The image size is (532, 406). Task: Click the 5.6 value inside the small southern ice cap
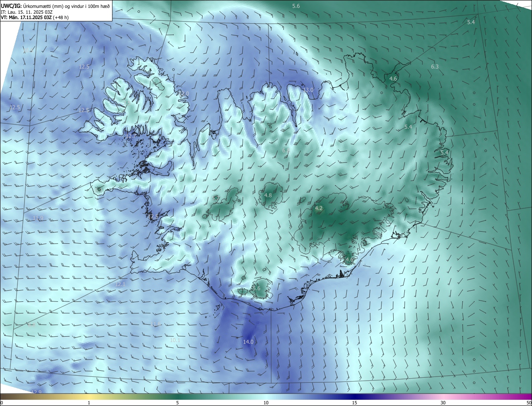pos(256,288)
